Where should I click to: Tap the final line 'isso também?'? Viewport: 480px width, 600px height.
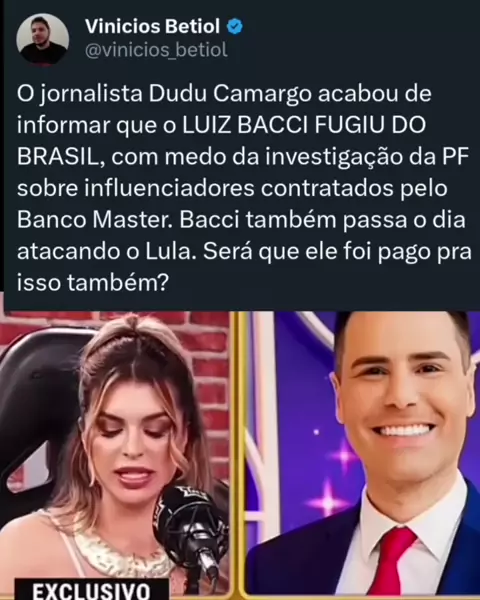[x=93, y=283]
